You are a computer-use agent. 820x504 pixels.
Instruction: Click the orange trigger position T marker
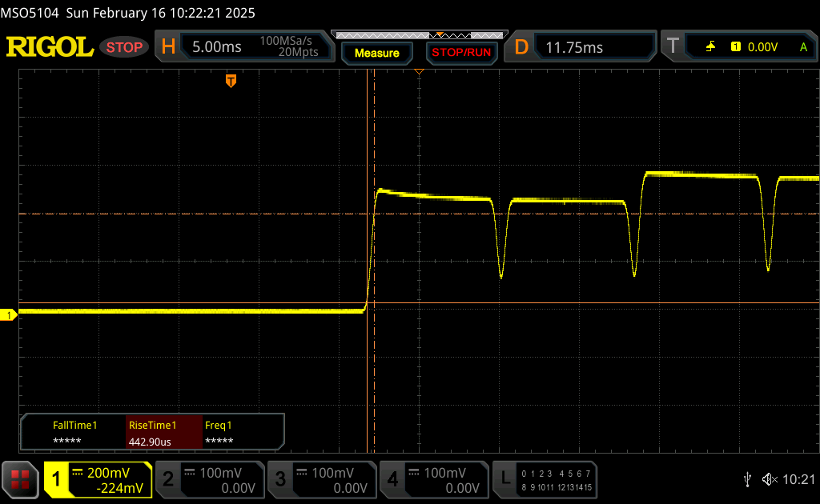coord(231,81)
